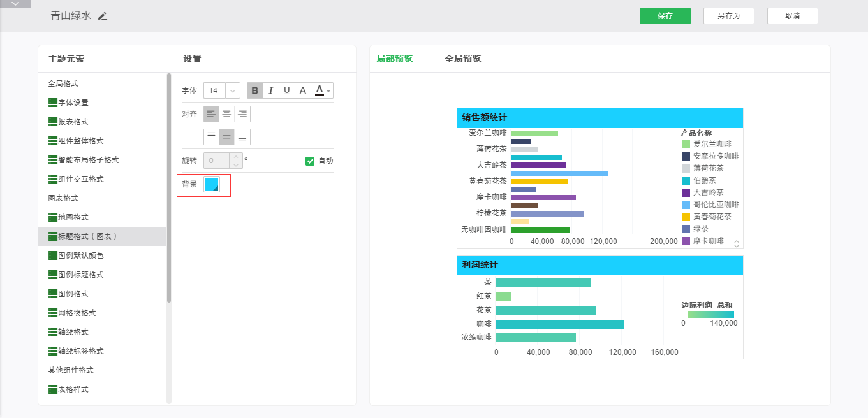Edit theme name with pencil icon
Viewport: 868px width, 418px height.
click(103, 16)
